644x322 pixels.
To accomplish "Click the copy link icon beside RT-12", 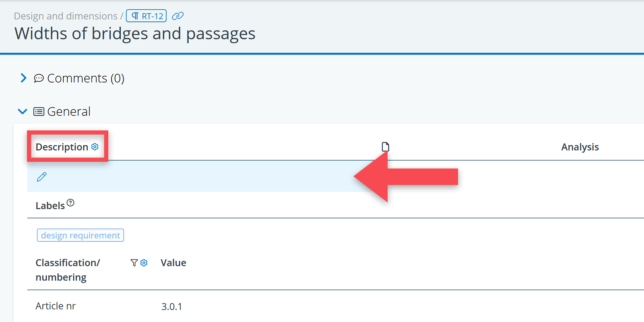I will click(x=178, y=16).
